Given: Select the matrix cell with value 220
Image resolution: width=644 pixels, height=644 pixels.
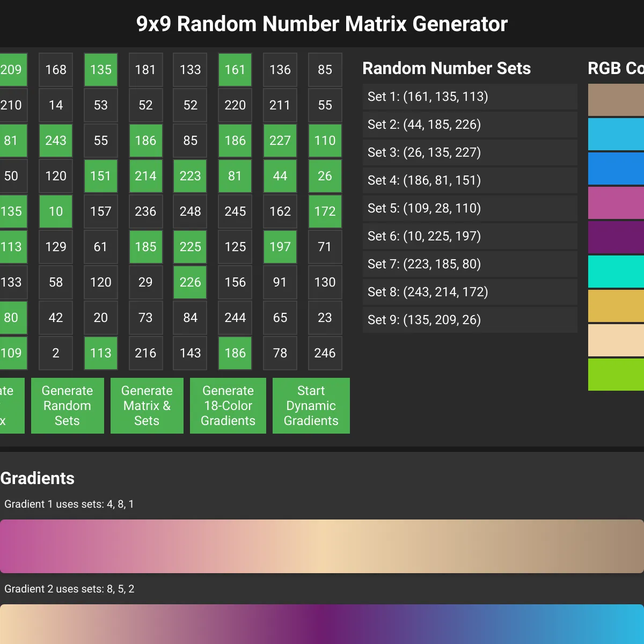Looking at the screenshot, I should (235, 105).
